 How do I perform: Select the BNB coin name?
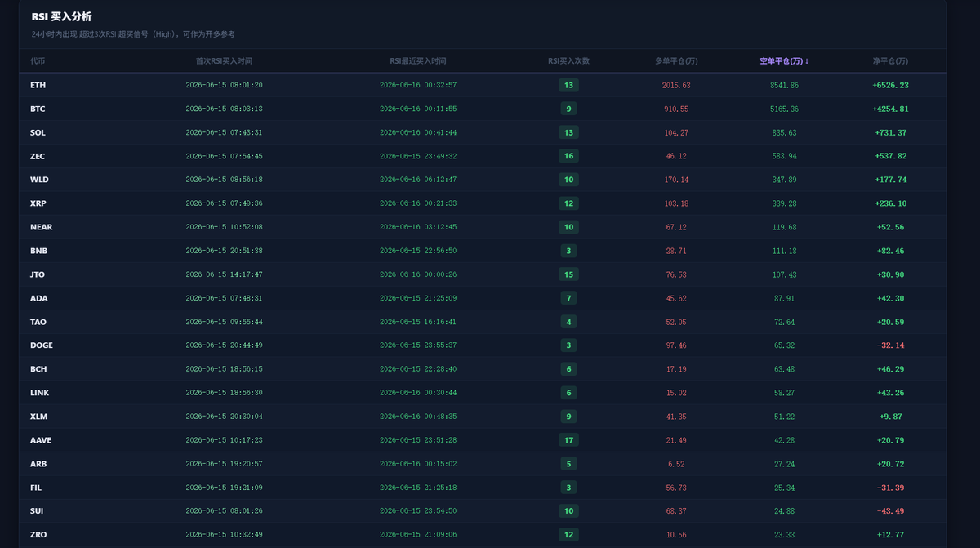38,251
